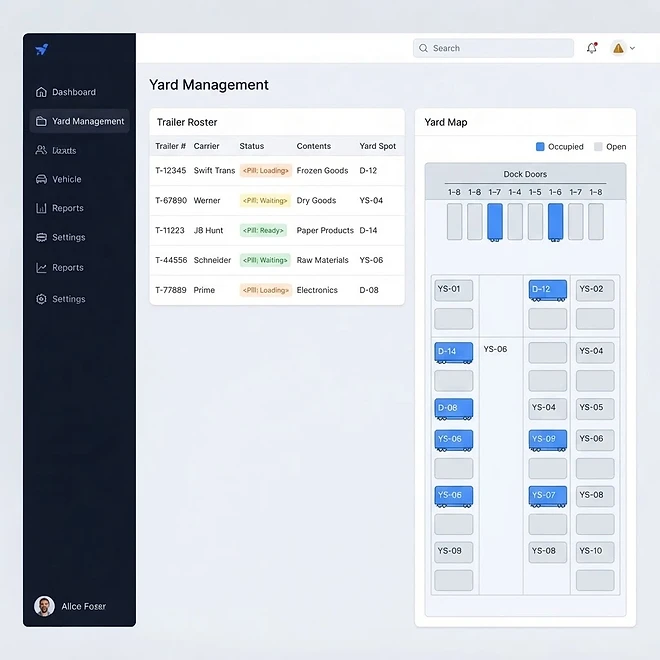Click Loading pill for T-77889

[266, 290]
